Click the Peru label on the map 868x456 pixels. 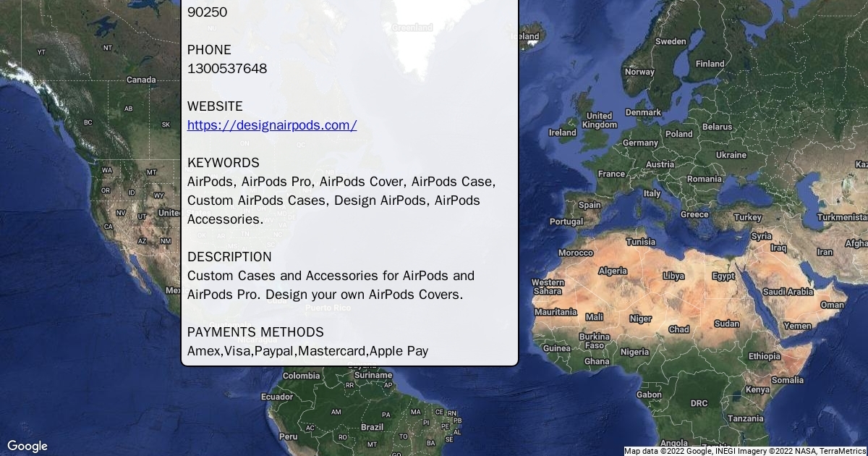288,436
